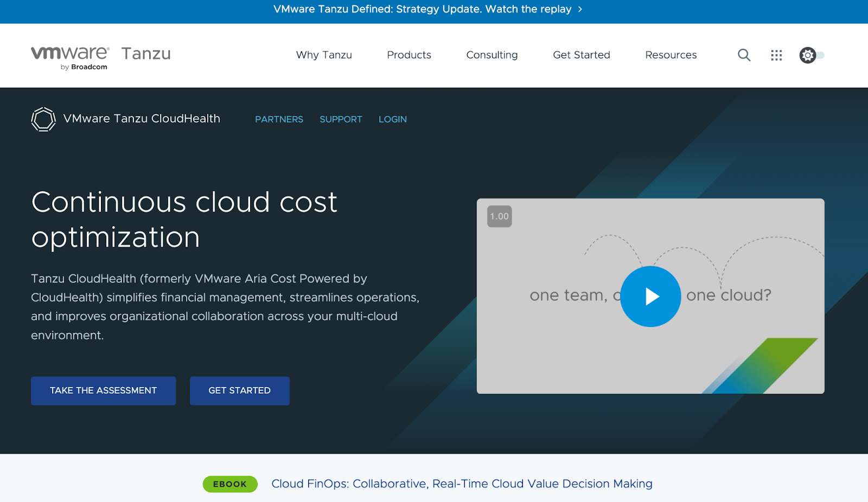868x502 pixels.
Task: Open the search magnifier icon
Action: click(744, 55)
